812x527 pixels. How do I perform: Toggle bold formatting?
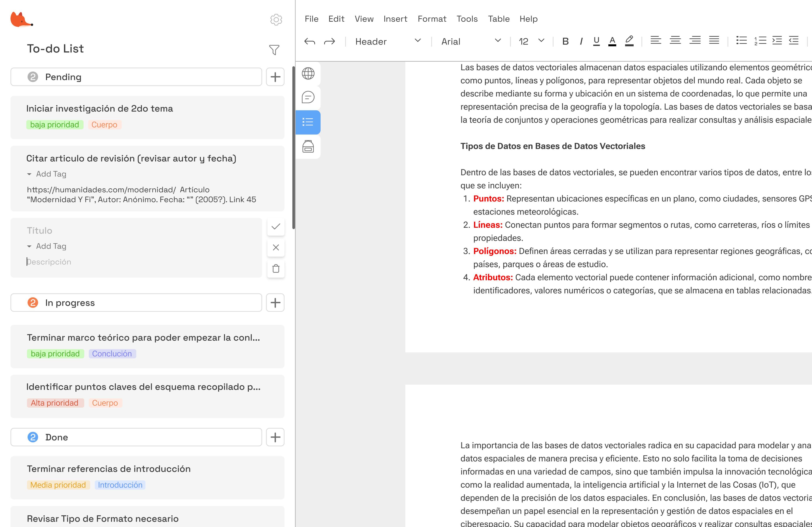pyautogui.click(x=565, y=42)
